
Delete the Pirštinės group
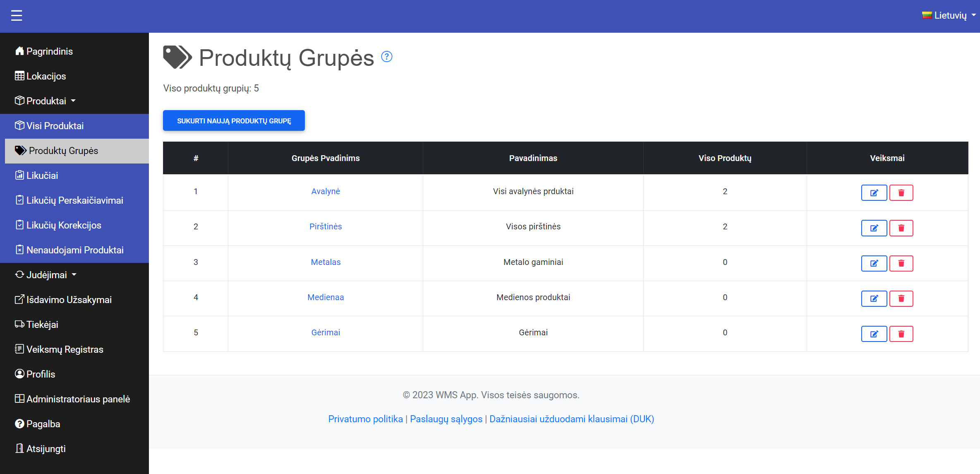click(901, 228)
